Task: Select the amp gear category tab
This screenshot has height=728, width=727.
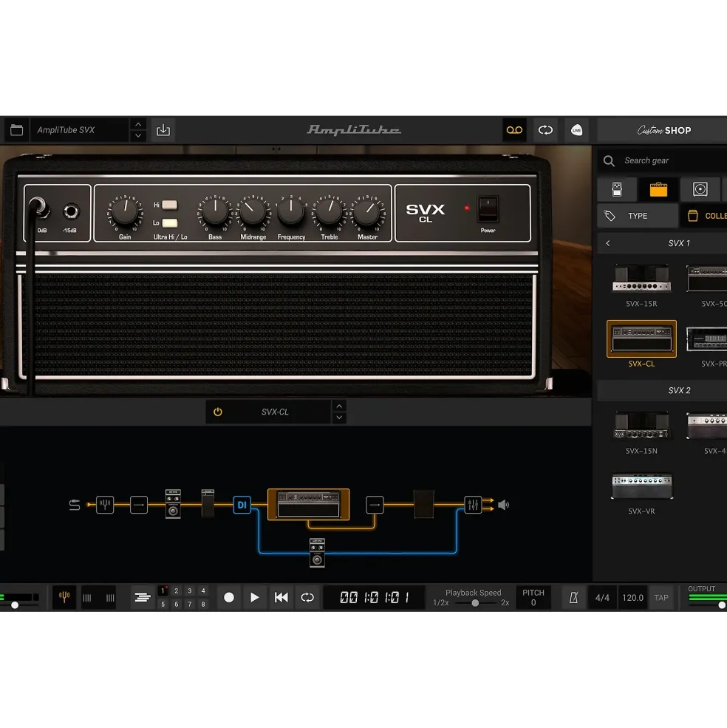Action: [658, 189]
